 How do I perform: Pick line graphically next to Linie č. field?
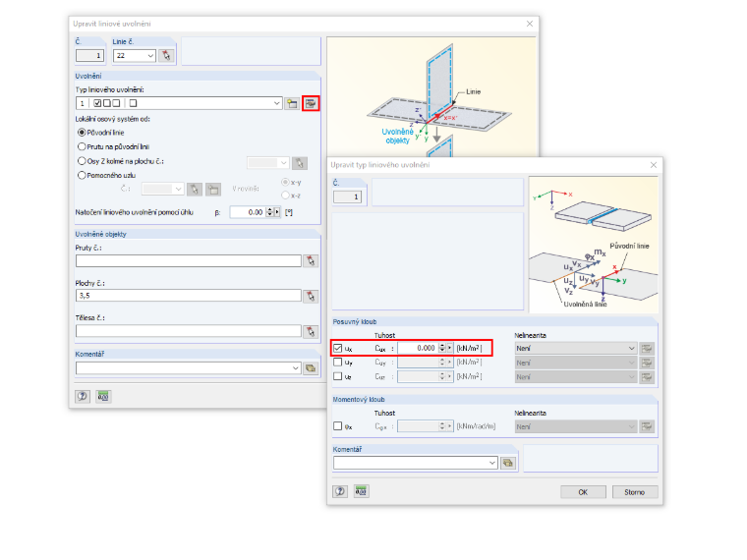tap(166, 56)
